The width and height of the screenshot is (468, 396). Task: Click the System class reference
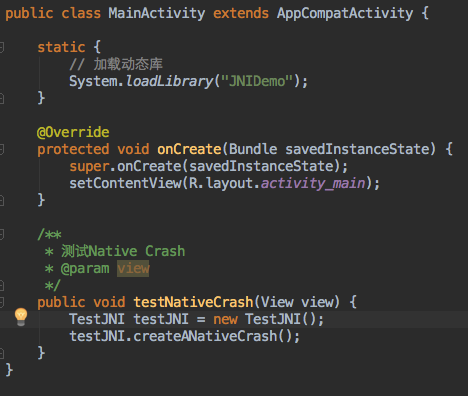tap(93, 81)
